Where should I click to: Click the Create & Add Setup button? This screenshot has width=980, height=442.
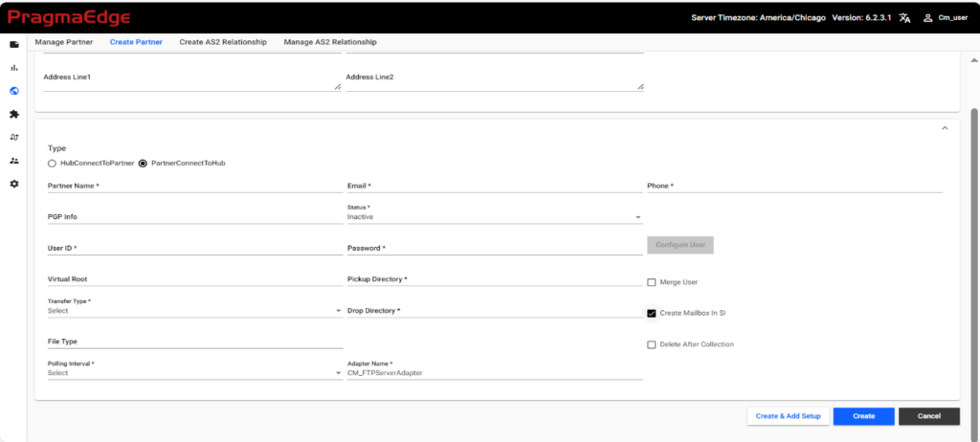click(x=789, y=416)
